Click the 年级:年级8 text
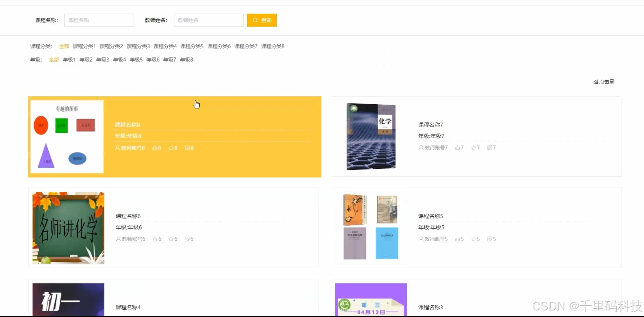 click(128, 136)
